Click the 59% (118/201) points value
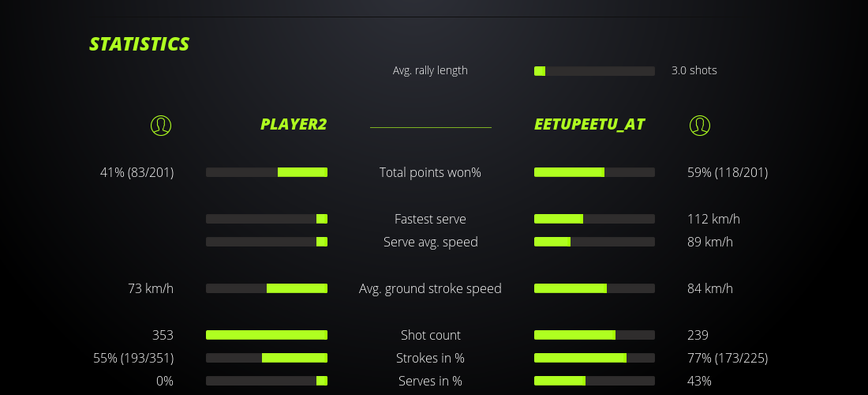Screen dimensions: 868x395 [x=727, y=172]
